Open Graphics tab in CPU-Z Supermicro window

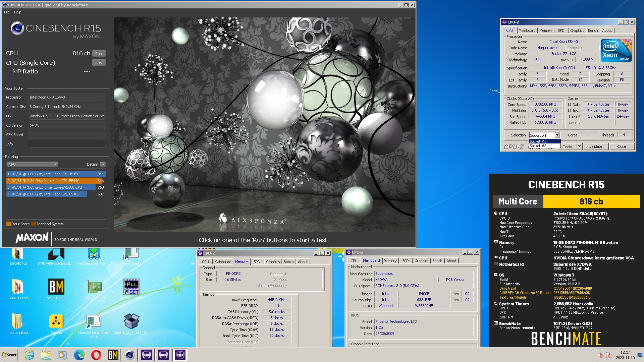click(x=422, y=261)
